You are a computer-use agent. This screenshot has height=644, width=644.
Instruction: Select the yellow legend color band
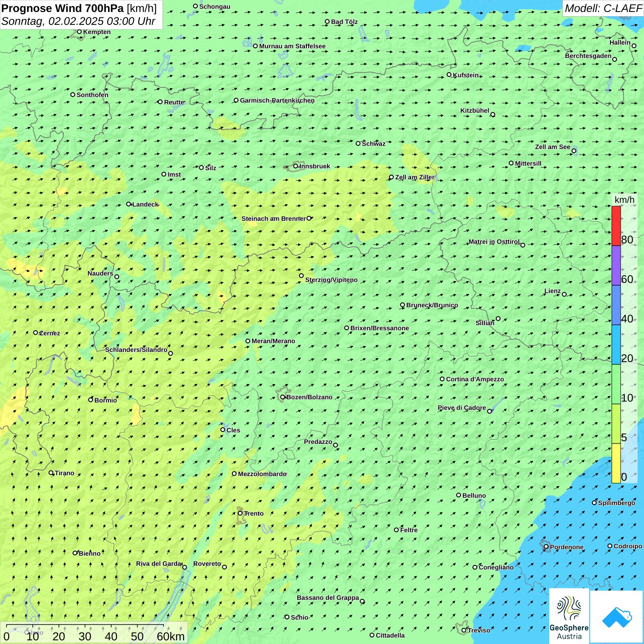click(x=616, y=463)
